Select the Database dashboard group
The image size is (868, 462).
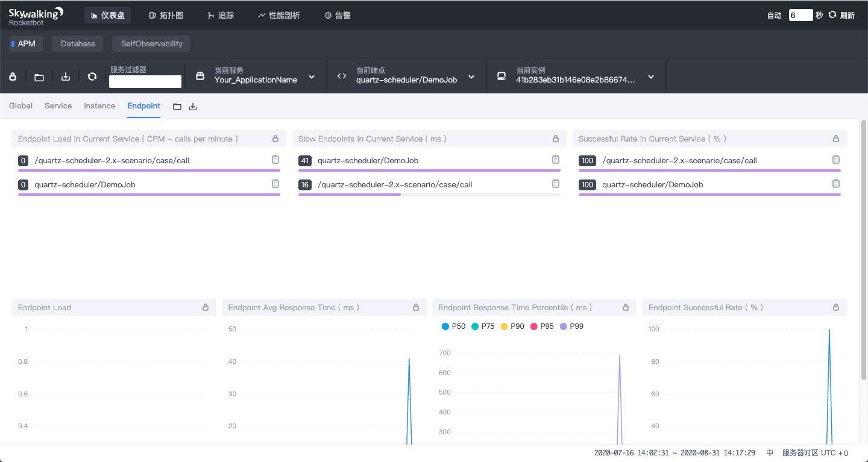pyautogui.click(x=78, y=43)
